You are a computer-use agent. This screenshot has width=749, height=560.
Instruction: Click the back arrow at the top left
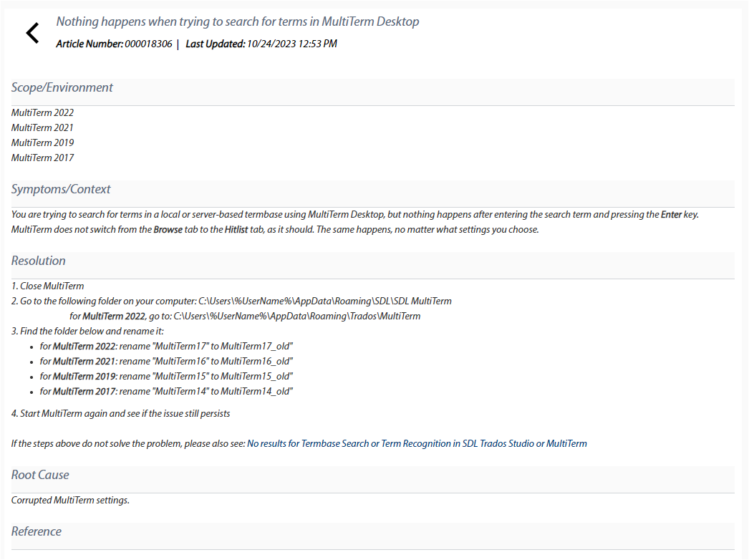tap(32, 32)
